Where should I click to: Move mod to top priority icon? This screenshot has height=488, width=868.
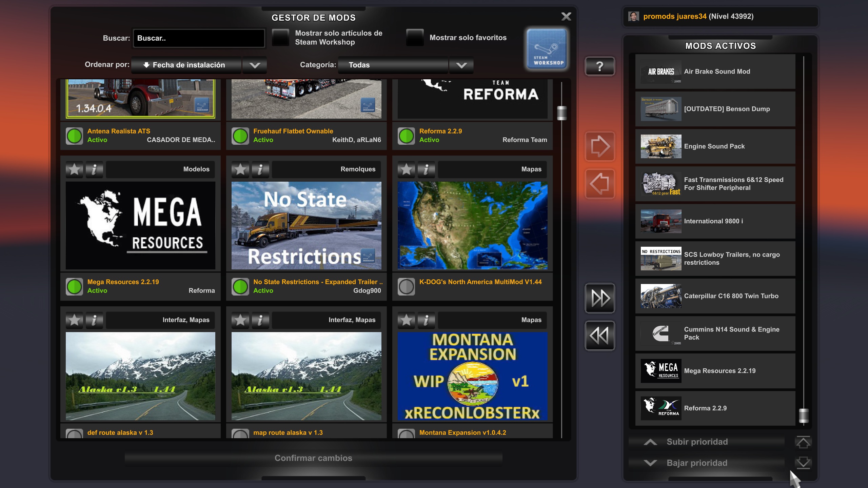803,442
